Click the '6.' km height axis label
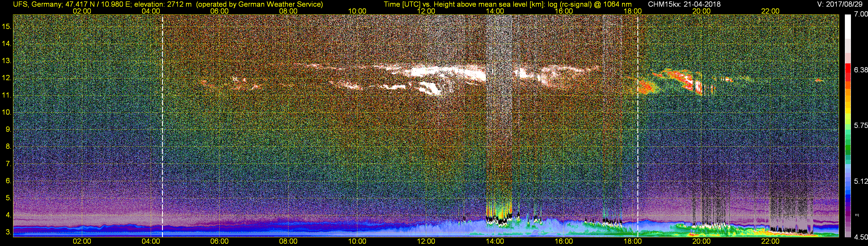 [9, 181]
